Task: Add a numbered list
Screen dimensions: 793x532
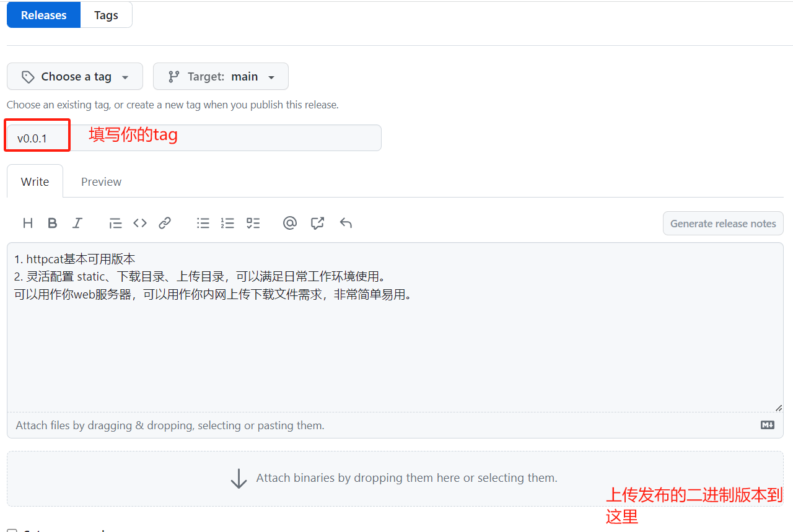Action: pos(227,223)
